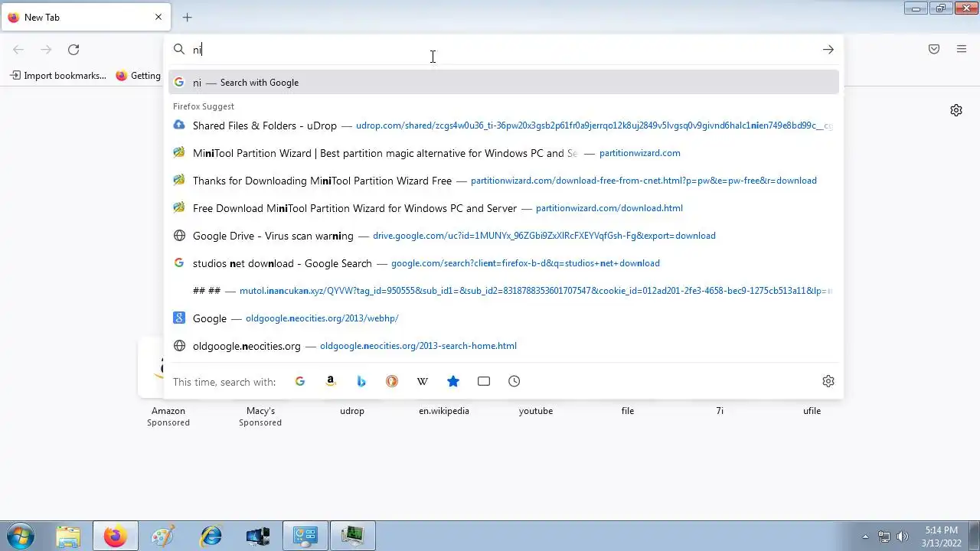Close the New Tab tab

point(158,17)
